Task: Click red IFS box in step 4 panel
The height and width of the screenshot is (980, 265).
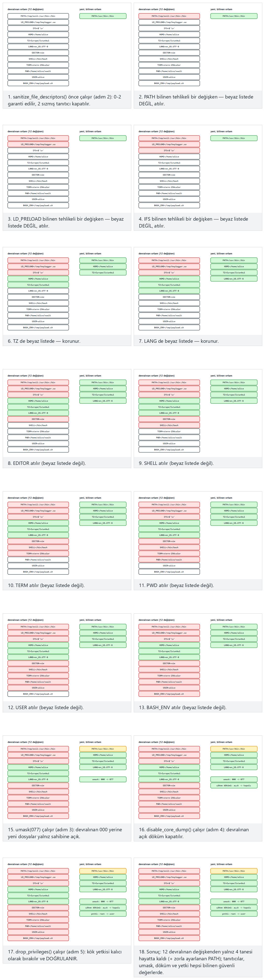Action: pos(169,151)
